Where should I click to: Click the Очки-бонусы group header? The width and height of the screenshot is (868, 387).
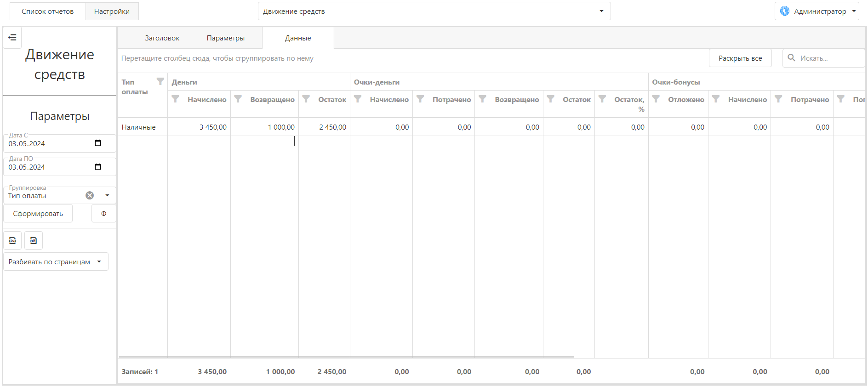pos(676,82)
